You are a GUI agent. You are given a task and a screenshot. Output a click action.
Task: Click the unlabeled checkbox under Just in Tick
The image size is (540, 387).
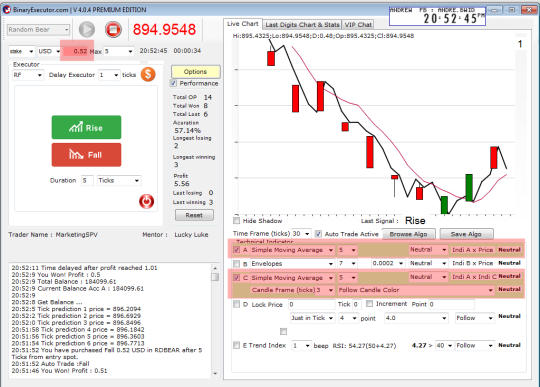[x=283, y=331]
